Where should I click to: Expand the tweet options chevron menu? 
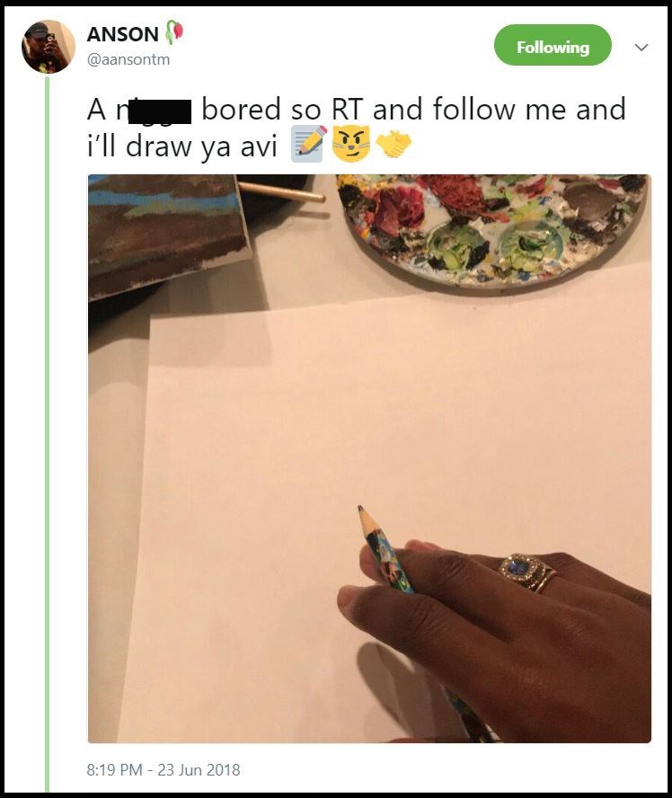[x=641, y=48]
